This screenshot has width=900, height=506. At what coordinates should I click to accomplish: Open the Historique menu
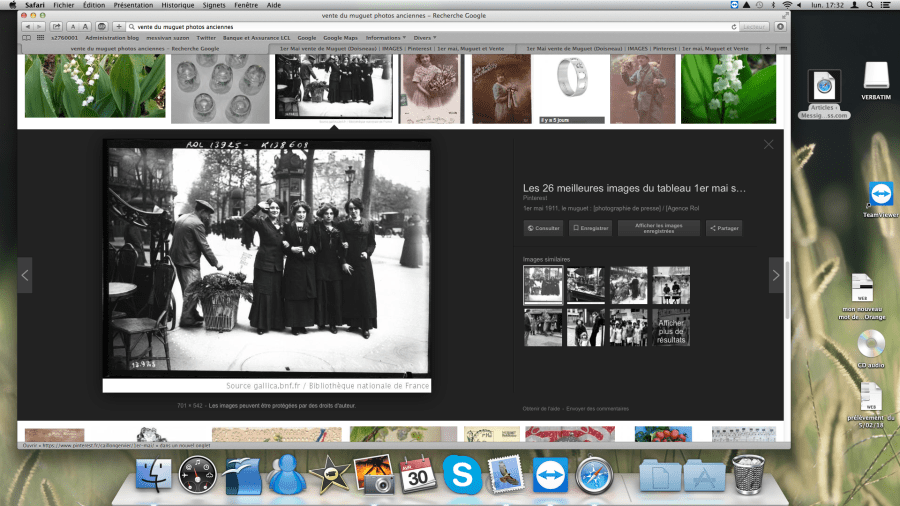coord(178,5)
